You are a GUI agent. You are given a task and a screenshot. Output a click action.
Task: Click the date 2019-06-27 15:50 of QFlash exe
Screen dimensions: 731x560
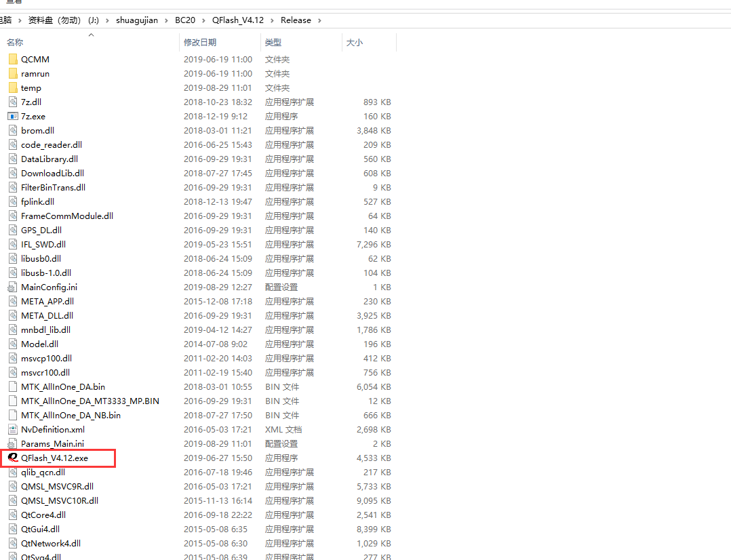tap(218, 458)
